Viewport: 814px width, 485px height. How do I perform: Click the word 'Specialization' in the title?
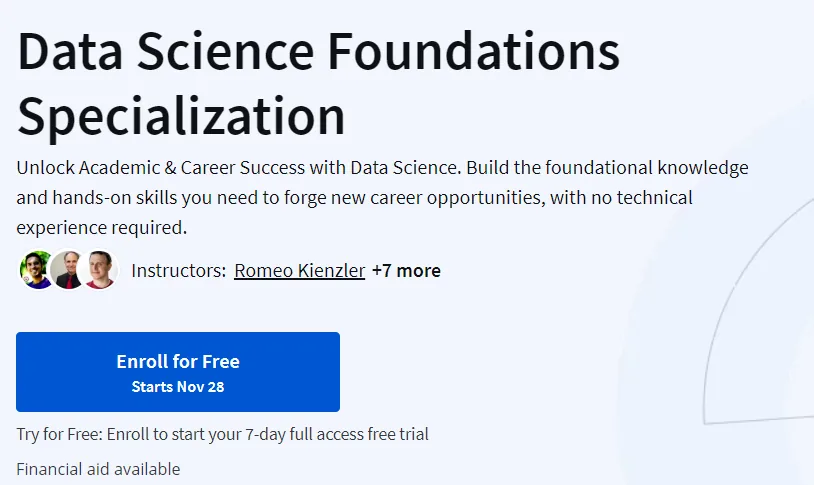(x=181, y=117)
